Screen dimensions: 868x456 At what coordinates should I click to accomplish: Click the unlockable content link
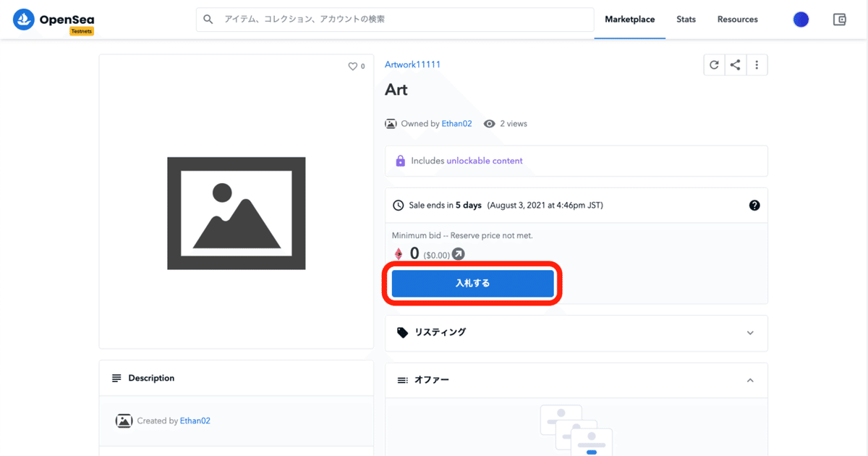[x=485, y=161]
